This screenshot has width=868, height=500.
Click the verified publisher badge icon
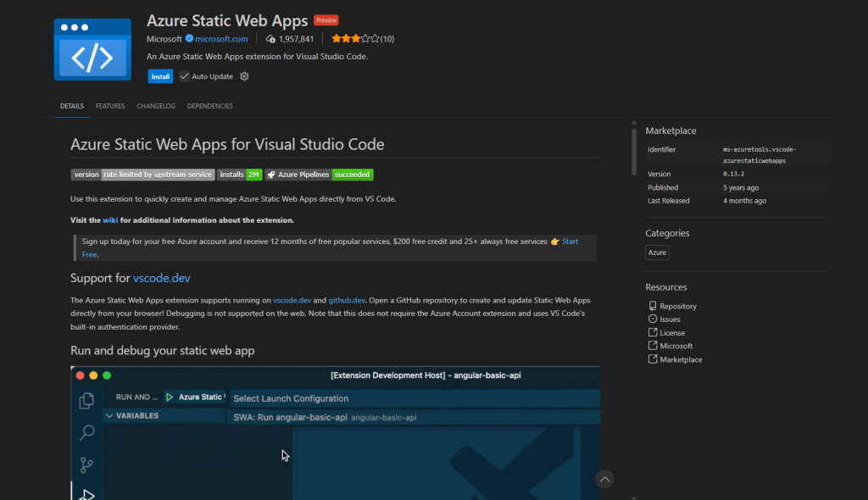[x=190, y=39]
